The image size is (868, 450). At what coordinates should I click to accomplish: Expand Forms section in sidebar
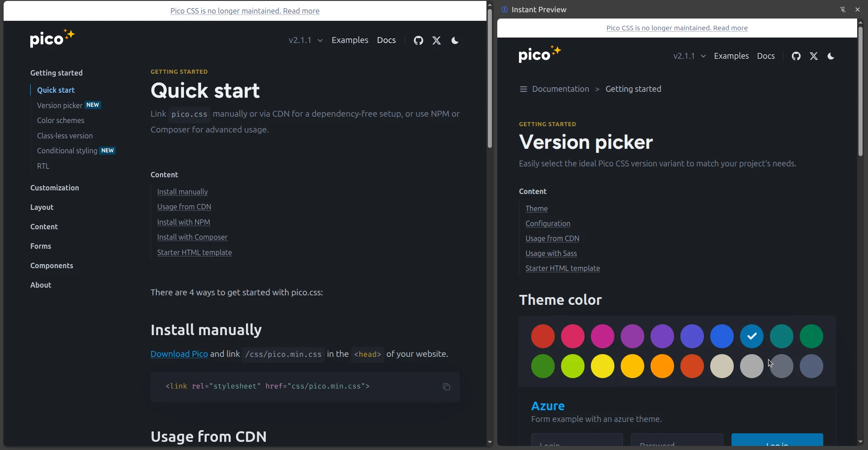pyautogui.click(x=41, y=246)
